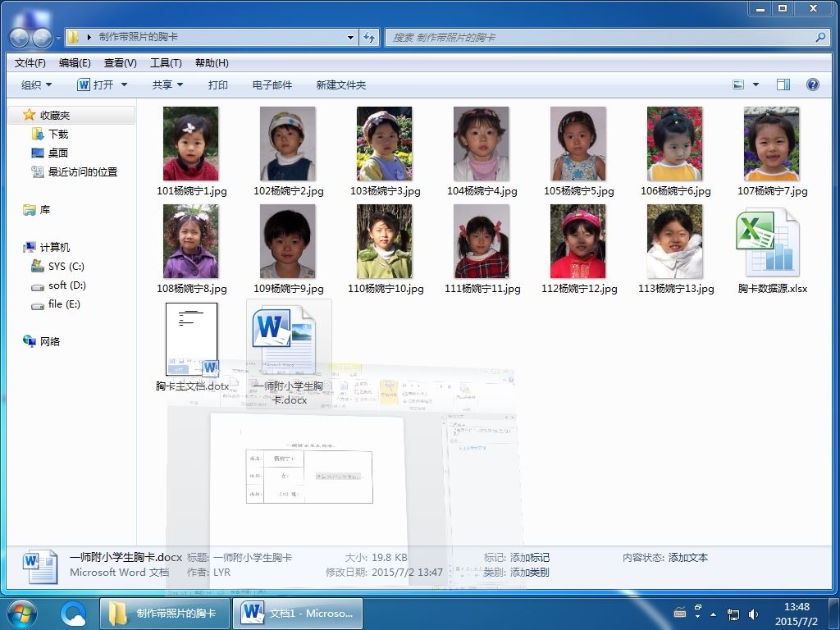Click the volume speaker tray icon

coord(753,614)
